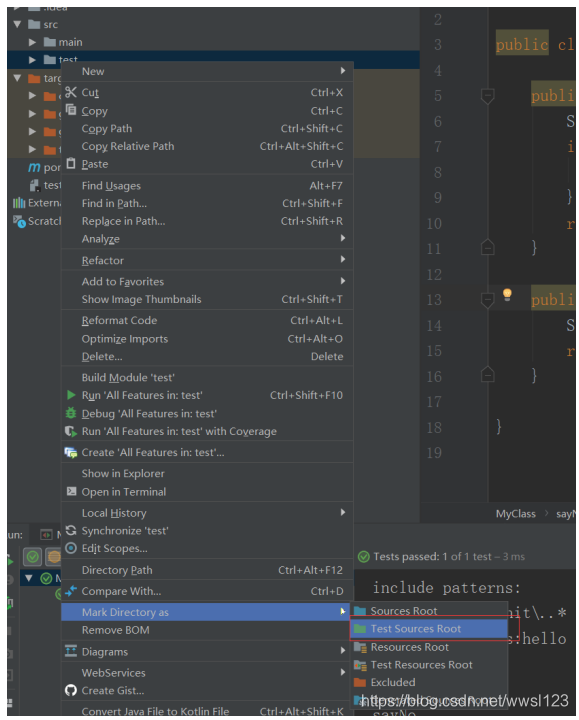This screenshot has width=579, height=720.
Task: Choose Optimize Imports entry
Action: [x=207, y=339]
